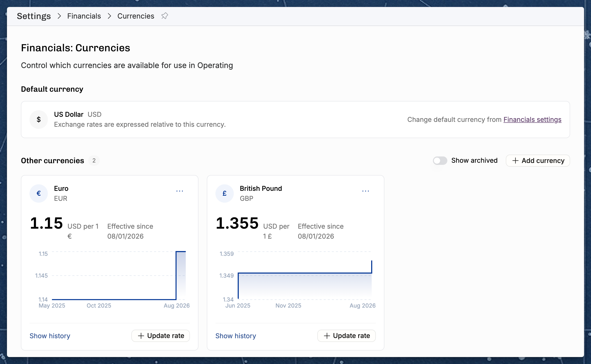Show history for the Euro

coord(50,336)
